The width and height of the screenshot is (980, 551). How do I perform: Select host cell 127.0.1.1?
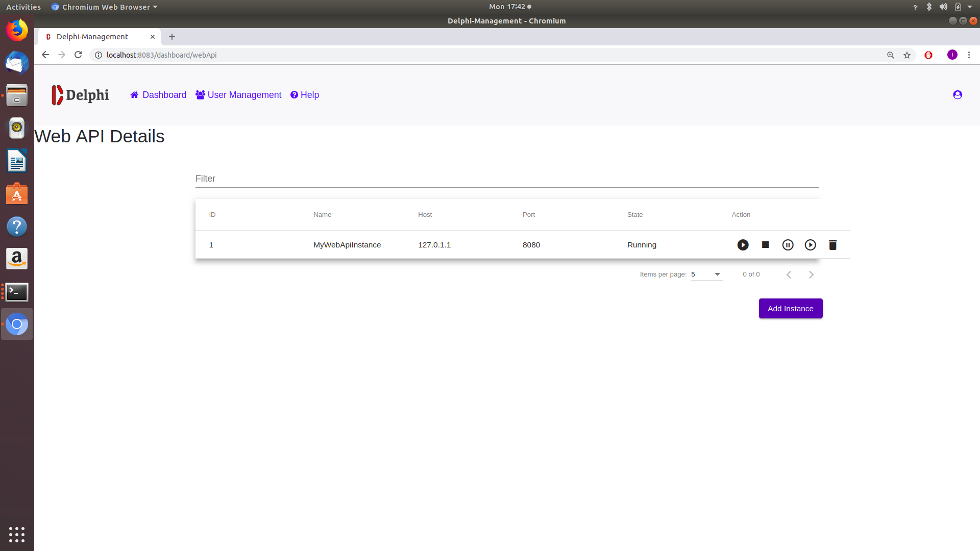[x=434, y=245]
